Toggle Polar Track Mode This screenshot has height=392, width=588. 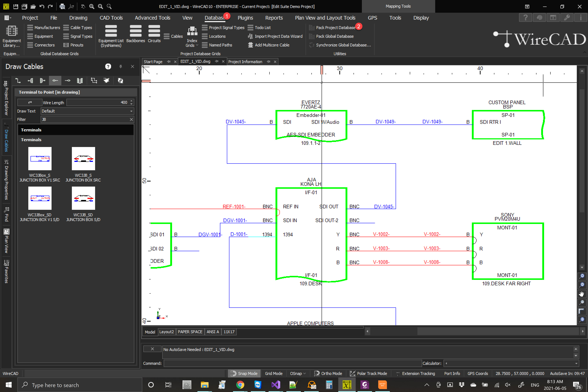[x=368, y=373]
